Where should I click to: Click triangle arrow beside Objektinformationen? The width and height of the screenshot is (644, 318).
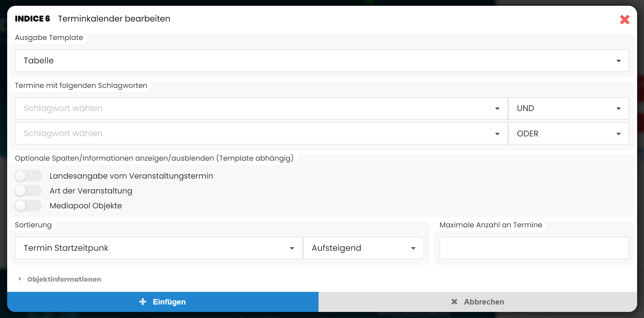(20, 279)
